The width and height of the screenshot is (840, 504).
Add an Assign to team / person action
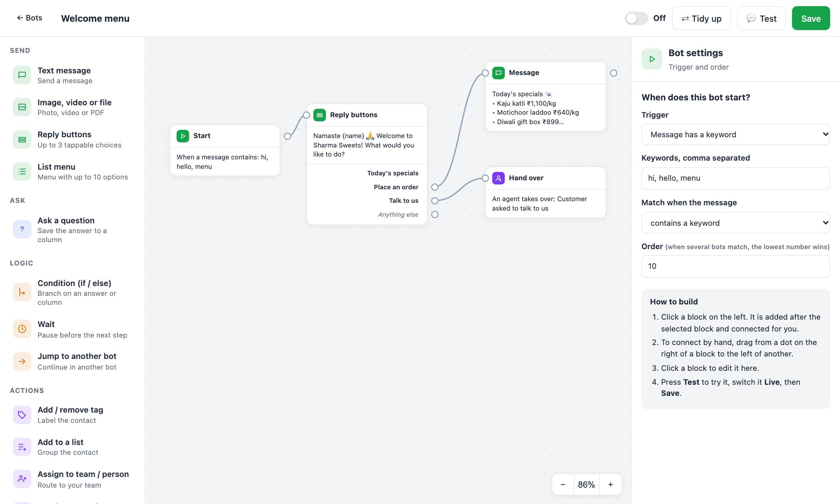tap(72, 479)
